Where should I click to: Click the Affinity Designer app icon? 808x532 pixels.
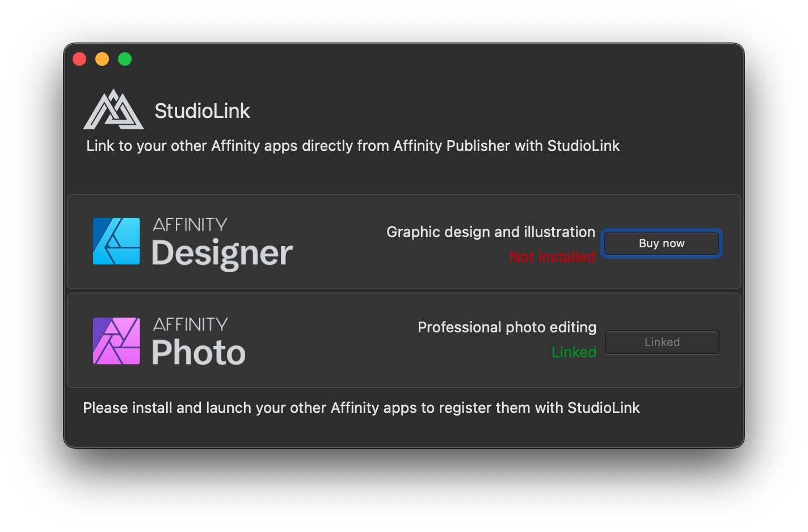(115, 241)
